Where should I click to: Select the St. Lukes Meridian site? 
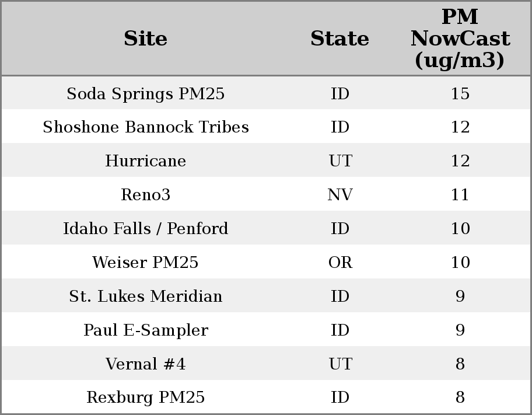145,297
